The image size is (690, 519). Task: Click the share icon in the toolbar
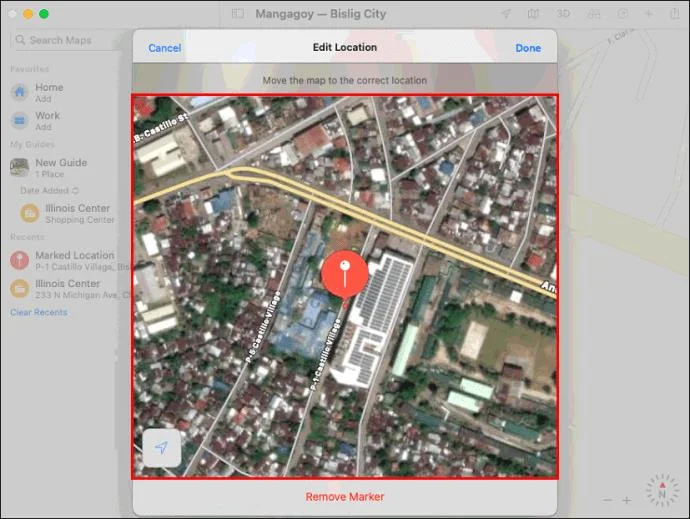point(675,13)
